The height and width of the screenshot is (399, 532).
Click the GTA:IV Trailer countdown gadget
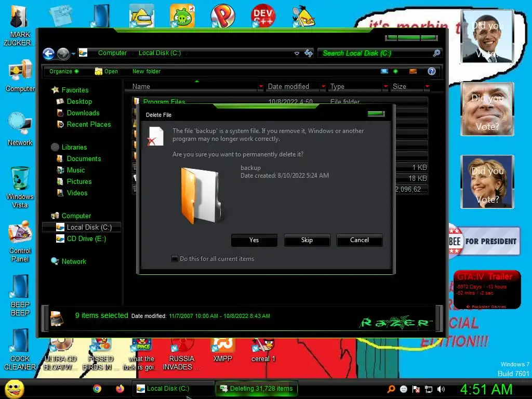tap(487, 289)
